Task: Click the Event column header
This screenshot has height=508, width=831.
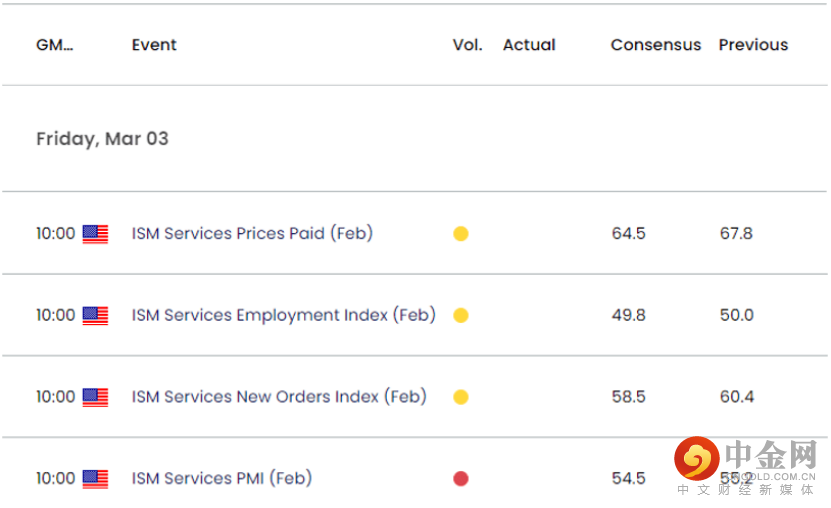Action: pyautogui.click(x=154, y=45)
